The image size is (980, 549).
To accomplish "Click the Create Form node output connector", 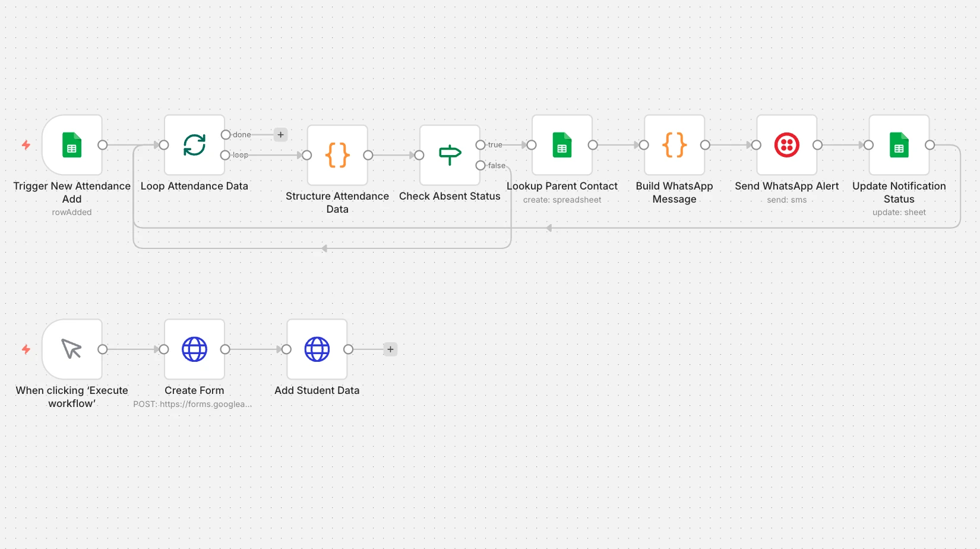I will pos(225,349).
